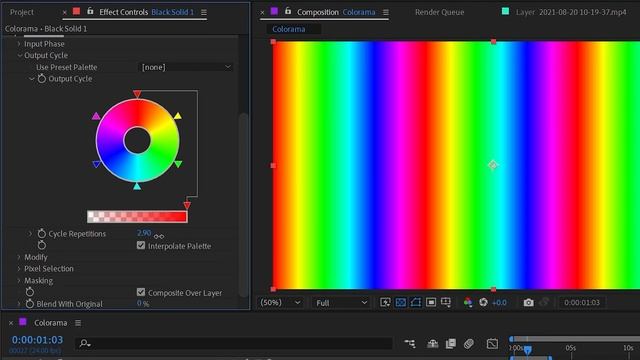Image resolution: width=640 pixels, height=360 pixels.
Task: Open Composition panel menu icon
Action: pyautogui.click(x=386, y=12)
